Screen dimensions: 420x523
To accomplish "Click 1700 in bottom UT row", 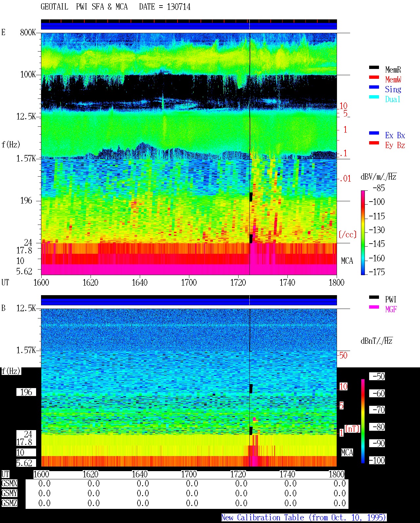I will tap(189, 474).
